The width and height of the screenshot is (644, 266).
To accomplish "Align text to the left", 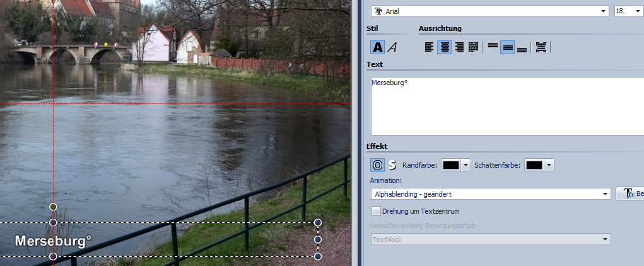I will [x=429, y=47].
